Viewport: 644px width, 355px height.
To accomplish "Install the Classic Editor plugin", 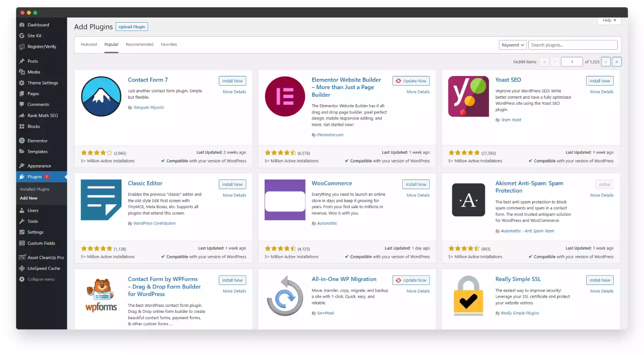I will coord(232,184).
